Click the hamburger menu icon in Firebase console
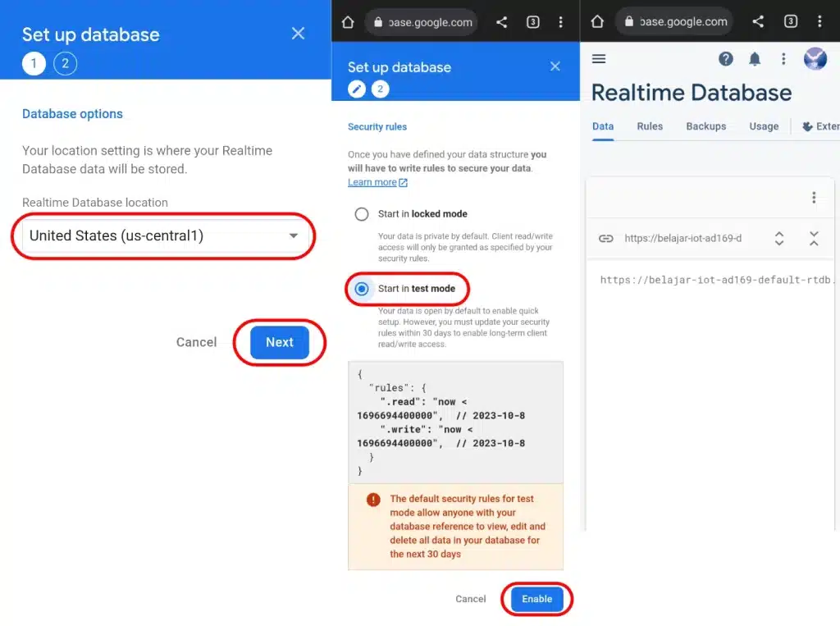 pos(599,58)
